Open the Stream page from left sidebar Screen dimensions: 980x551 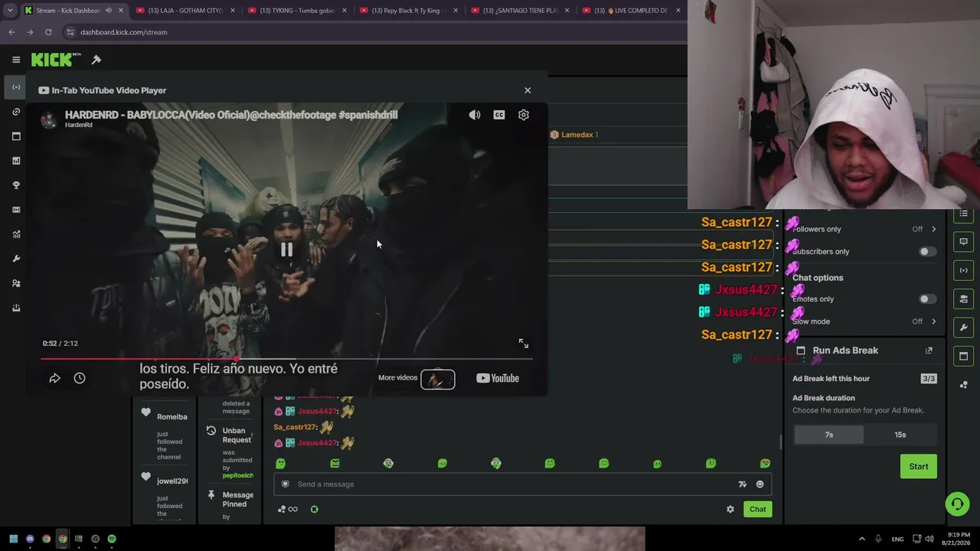point(16,87)
